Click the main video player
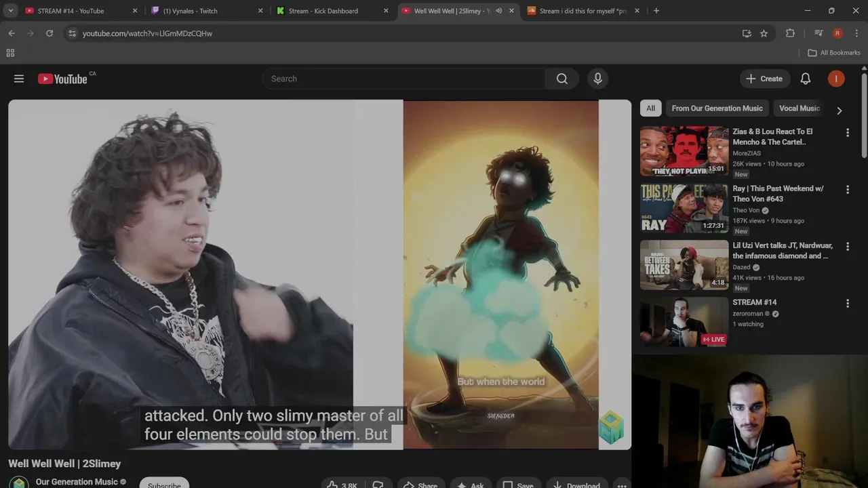Image resolution: width=868 pixels, height=488 pixels. tap(319, 274)
